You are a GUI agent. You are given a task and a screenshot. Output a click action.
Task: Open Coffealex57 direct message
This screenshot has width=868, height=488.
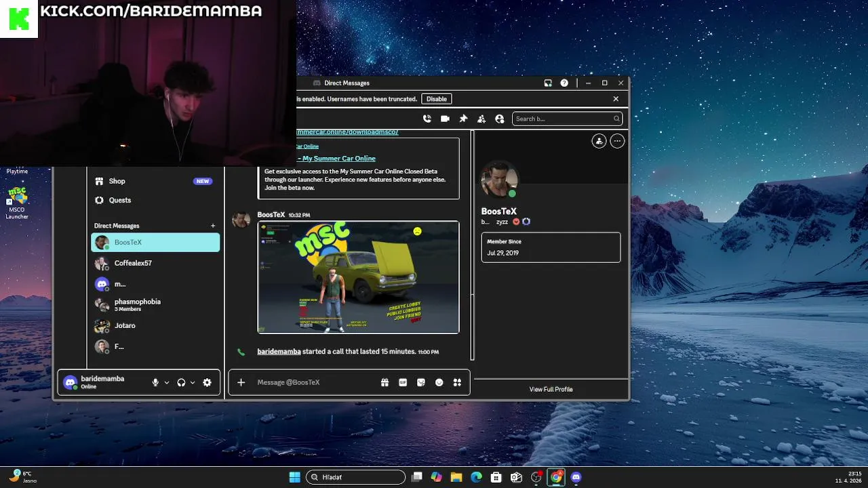[x=155, y=263]
